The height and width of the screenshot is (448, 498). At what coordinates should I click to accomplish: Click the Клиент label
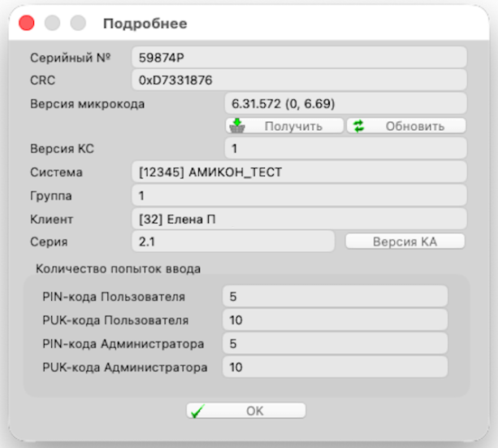click(51, 219)
